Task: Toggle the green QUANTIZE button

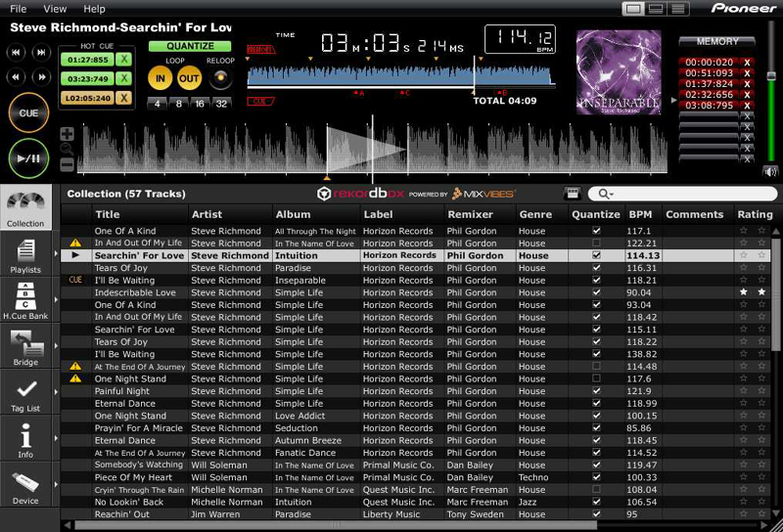Action: coord(190,46)
